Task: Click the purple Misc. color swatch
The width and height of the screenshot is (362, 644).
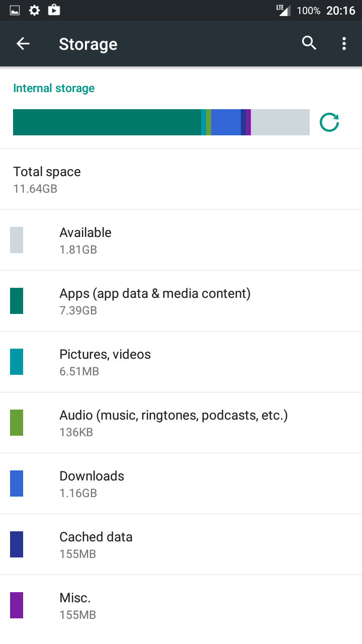Action: click(17, 605)
